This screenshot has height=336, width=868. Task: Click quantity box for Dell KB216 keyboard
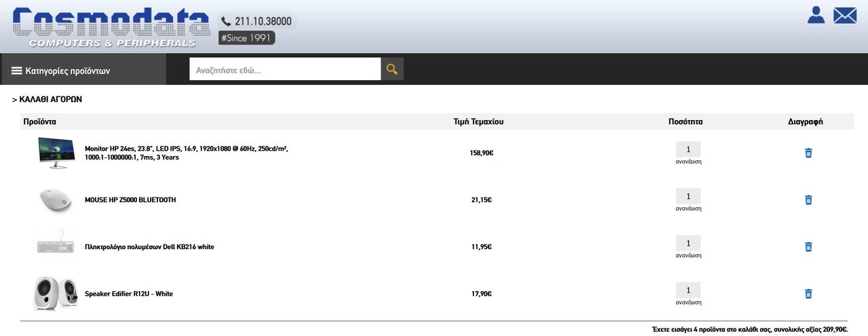point(688,243)
